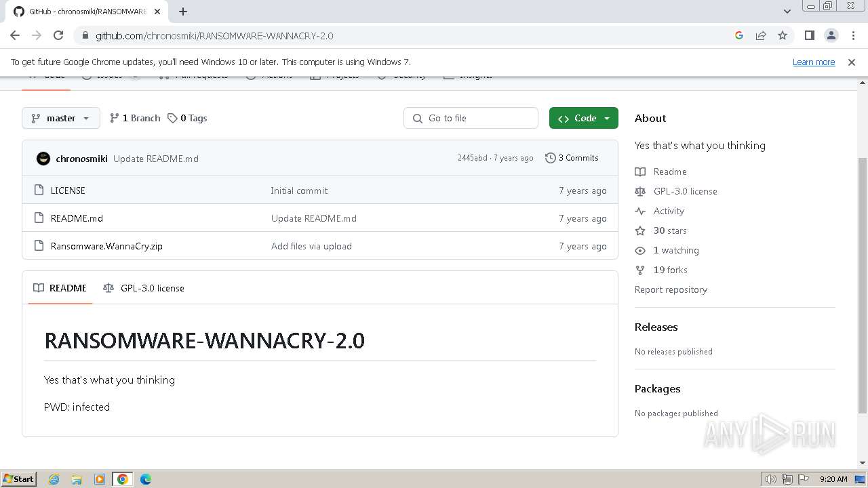View the 1 Branch link
The height and width of the screenshot is (488, 868).
click(x=135, y=118)
